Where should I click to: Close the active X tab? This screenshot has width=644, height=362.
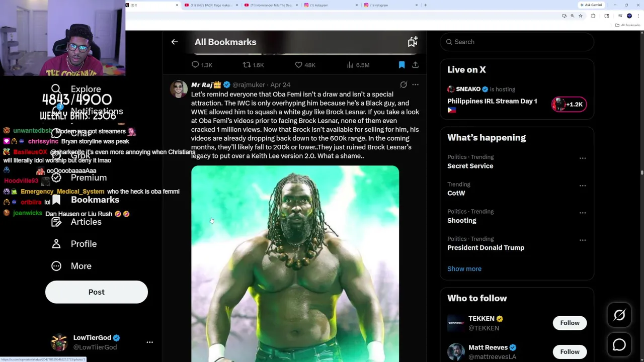tap(177, 5)
